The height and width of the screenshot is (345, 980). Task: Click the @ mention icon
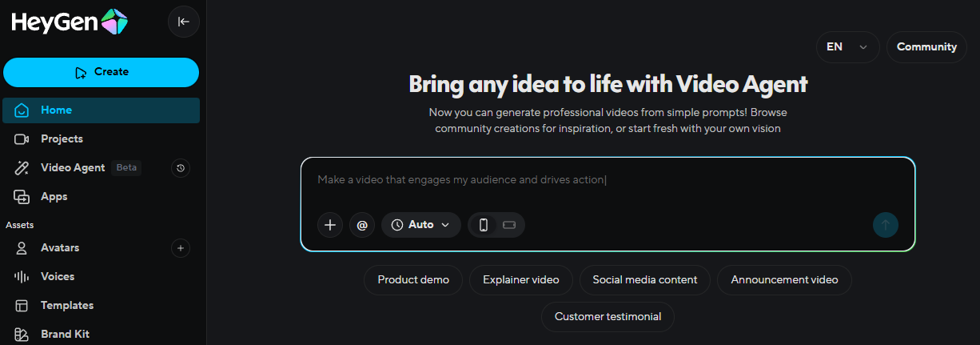tap(362, 225)
